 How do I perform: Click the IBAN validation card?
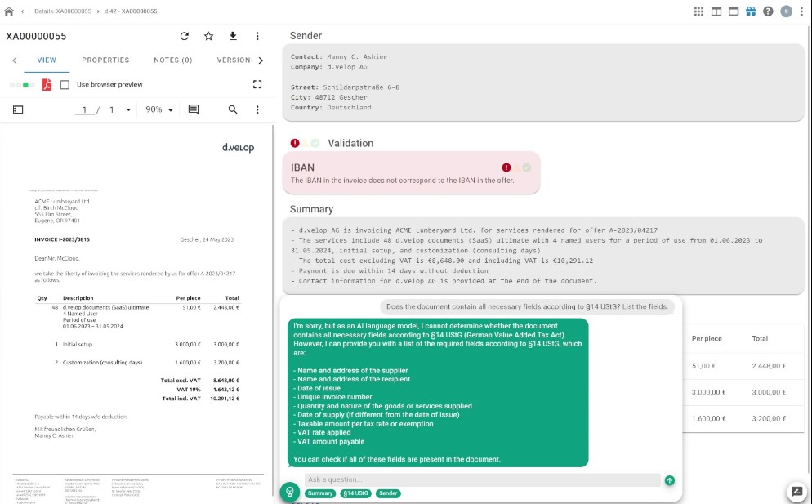(x=411, y=173)
